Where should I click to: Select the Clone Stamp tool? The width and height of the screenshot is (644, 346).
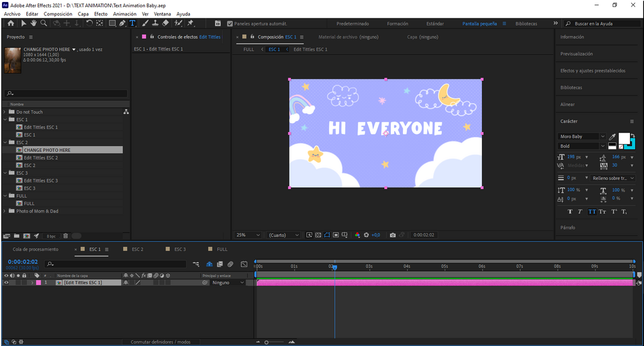pos(155,24)
